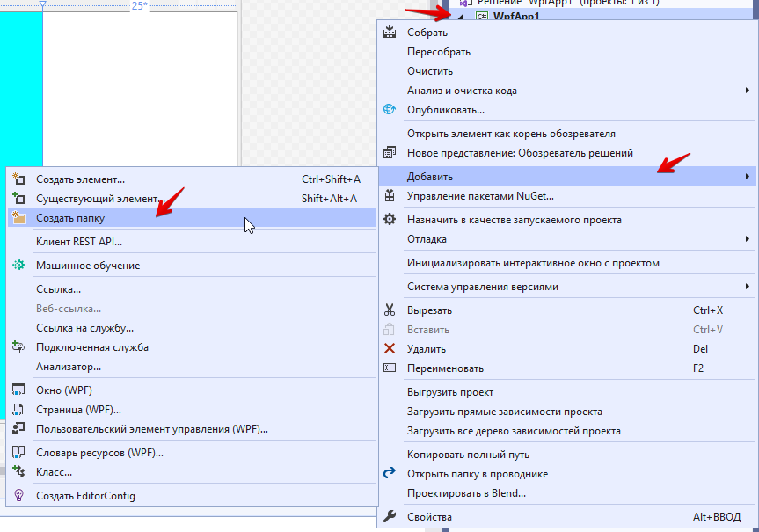
Task: Select Открыть папку в проводнике
Action: 477,474
